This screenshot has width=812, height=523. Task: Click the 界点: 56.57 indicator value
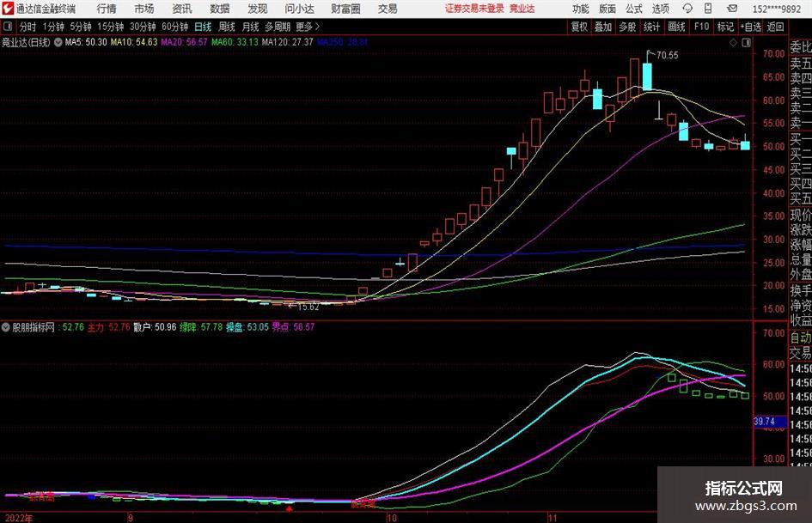(293, 327)
